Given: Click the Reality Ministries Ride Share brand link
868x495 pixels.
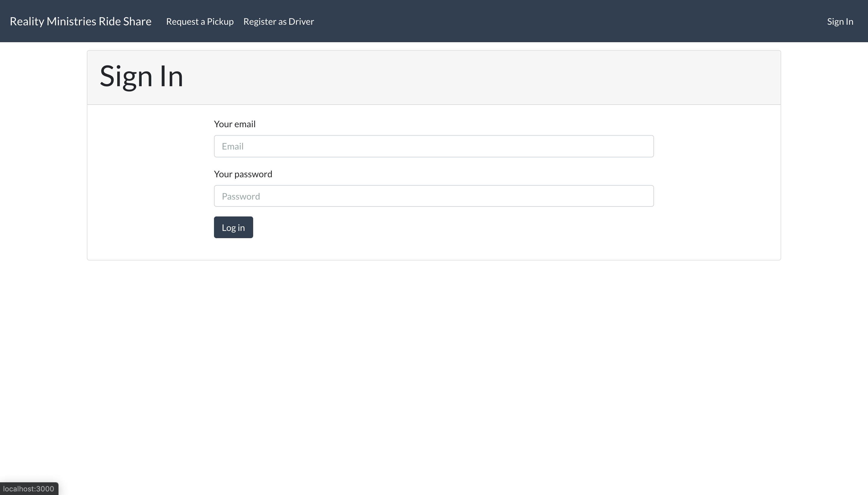Looking at the screenshot, I should coord(80,21).
